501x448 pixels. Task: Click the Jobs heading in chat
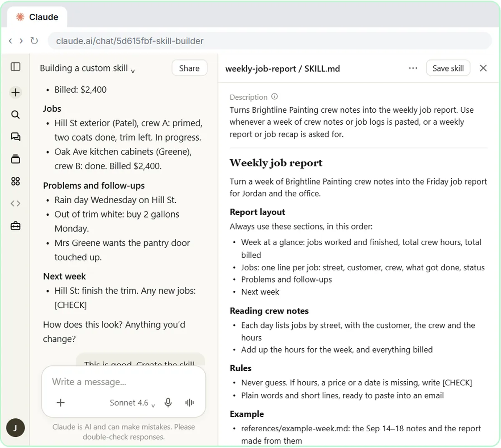tap(52, 108)
